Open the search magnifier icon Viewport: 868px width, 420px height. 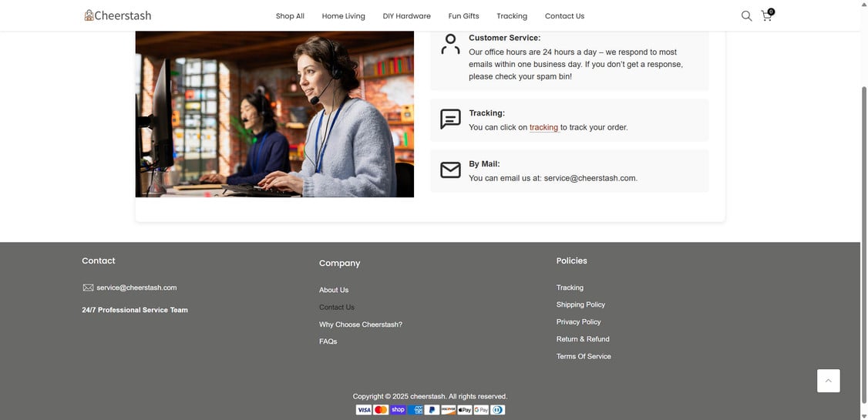point(746,16)
